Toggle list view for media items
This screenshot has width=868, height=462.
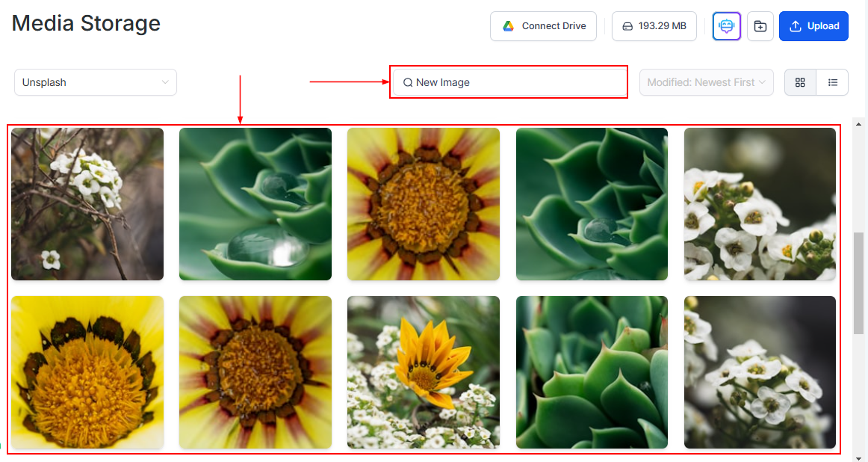(832, 82)
